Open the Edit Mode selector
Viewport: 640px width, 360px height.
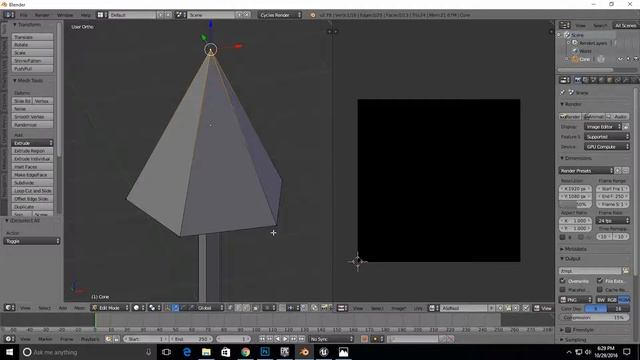pyautogui.click(x=109, y=308)
